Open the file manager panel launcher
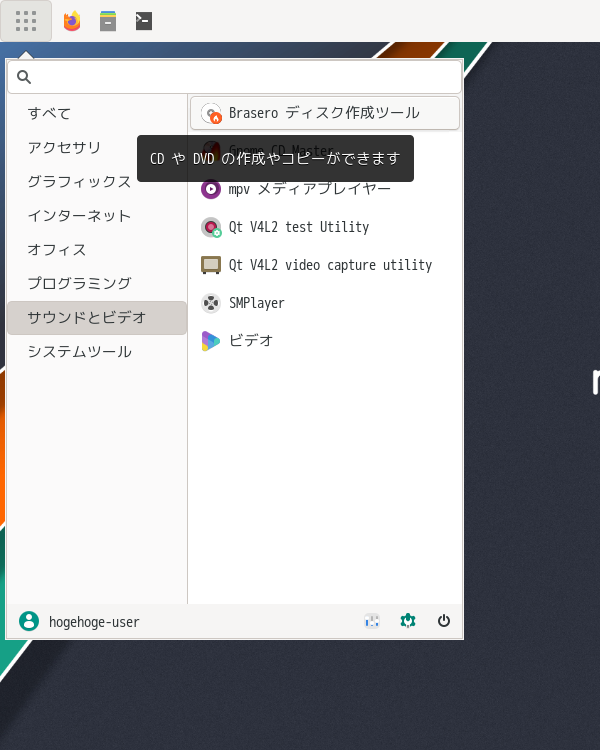 pyautogui.click(x=108, y=21)
